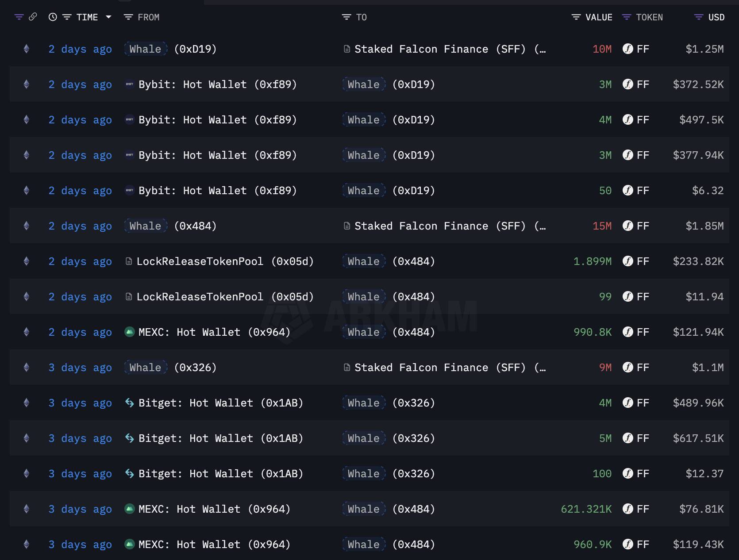This screenshot has height=560, width=739.
Task: Click the Ethereum icon in first row
Action: [x=27, y=49]
